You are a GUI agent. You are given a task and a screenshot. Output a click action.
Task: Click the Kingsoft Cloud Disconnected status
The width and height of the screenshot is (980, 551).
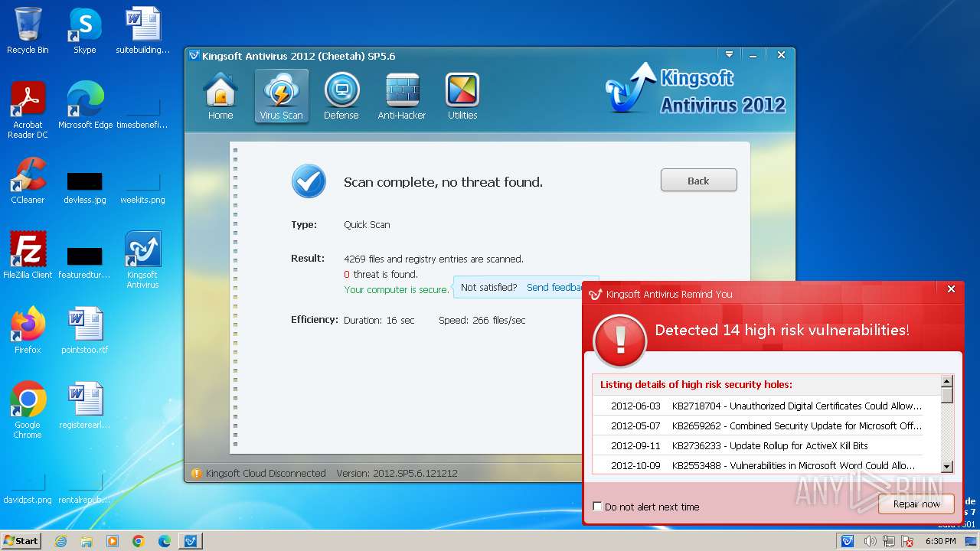coord(259,473)
